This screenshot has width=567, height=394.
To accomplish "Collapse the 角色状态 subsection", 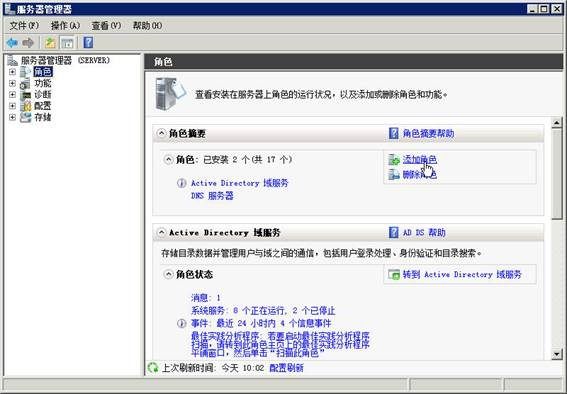I will pos(168,274).
